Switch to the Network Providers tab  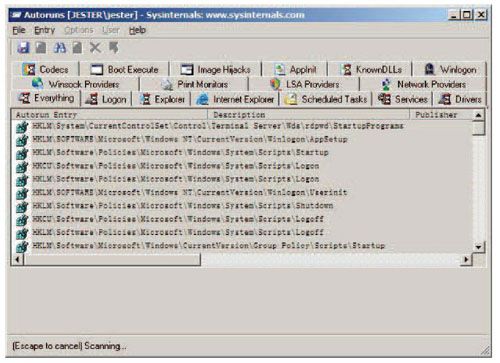(x=423, y=84)
